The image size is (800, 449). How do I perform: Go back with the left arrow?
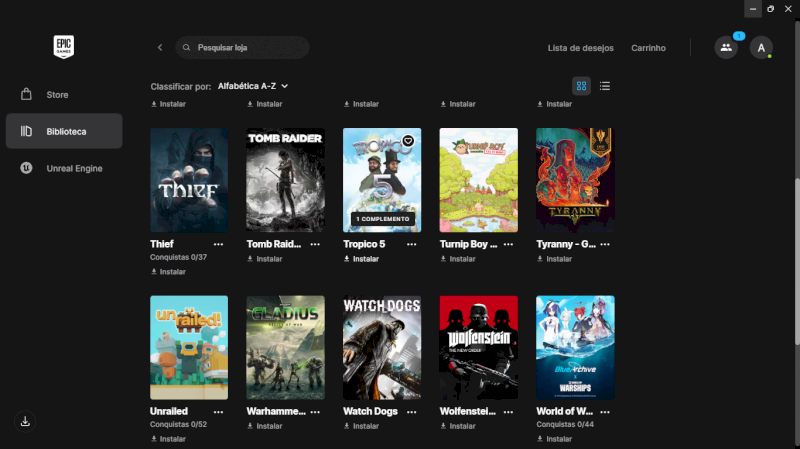pyautogui.click(x=160, y=47)
